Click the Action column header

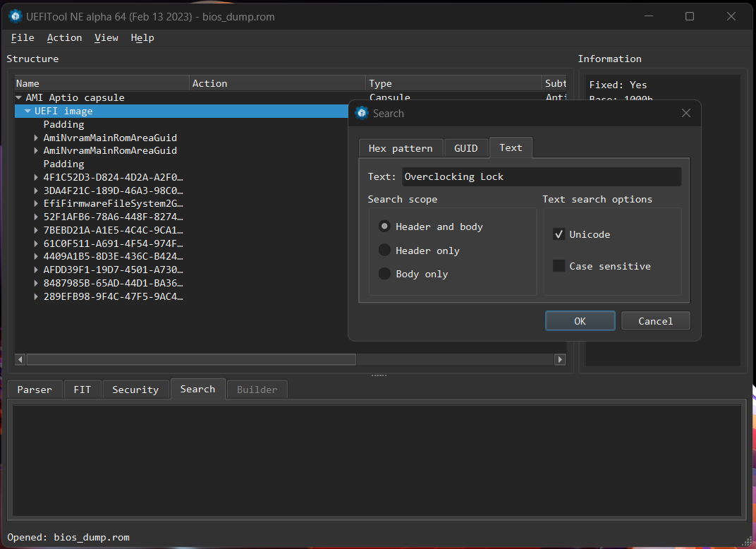point(278,83)
